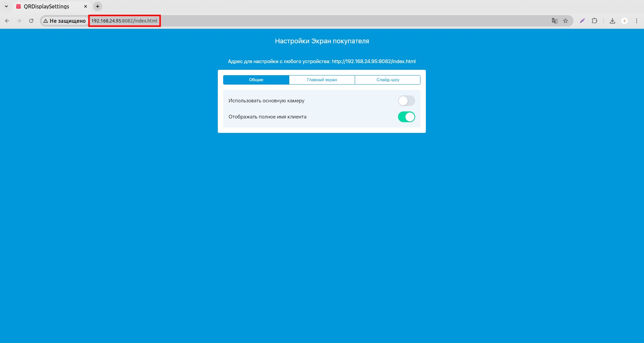This screenshot has width=644, height=343.
Task: Reload the page with the refresh icon
Action: coord(31,21)
